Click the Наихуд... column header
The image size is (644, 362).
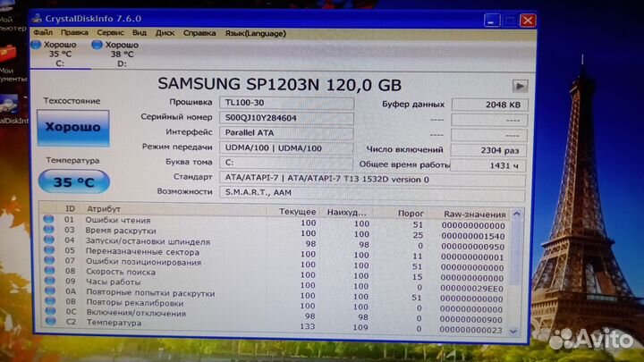(x=346, y=212)
